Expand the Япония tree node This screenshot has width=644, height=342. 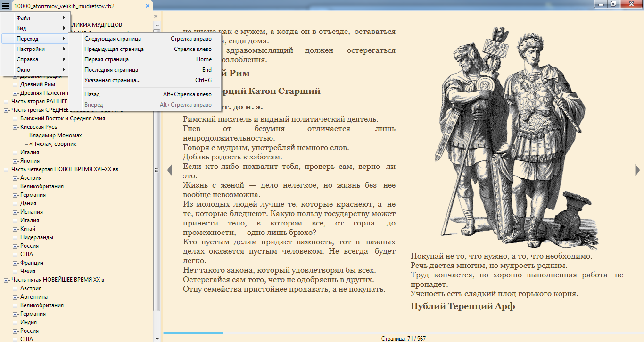click(x=15, y=161)
